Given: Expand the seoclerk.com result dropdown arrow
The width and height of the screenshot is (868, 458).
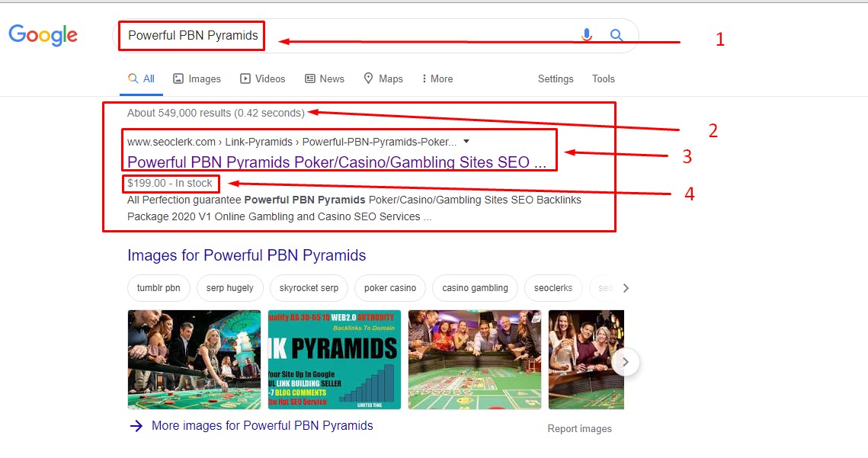Looking at the screenshot, I should click(x=466, y=142).
